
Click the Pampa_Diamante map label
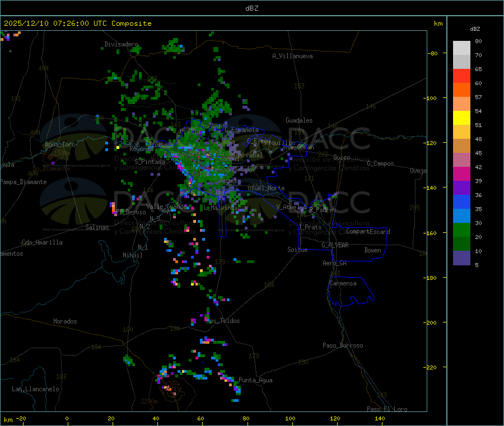[24, 182]
